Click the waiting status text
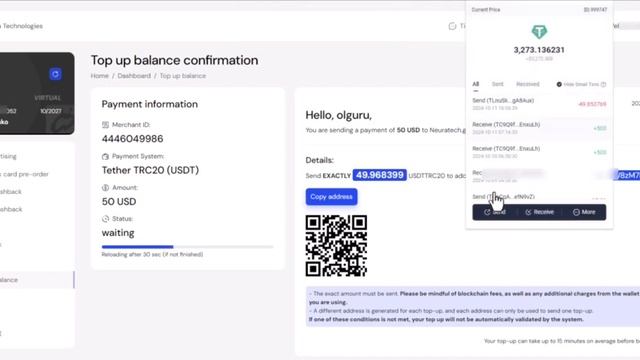Viewport: 640px width, 360px height. coord(118,233)
